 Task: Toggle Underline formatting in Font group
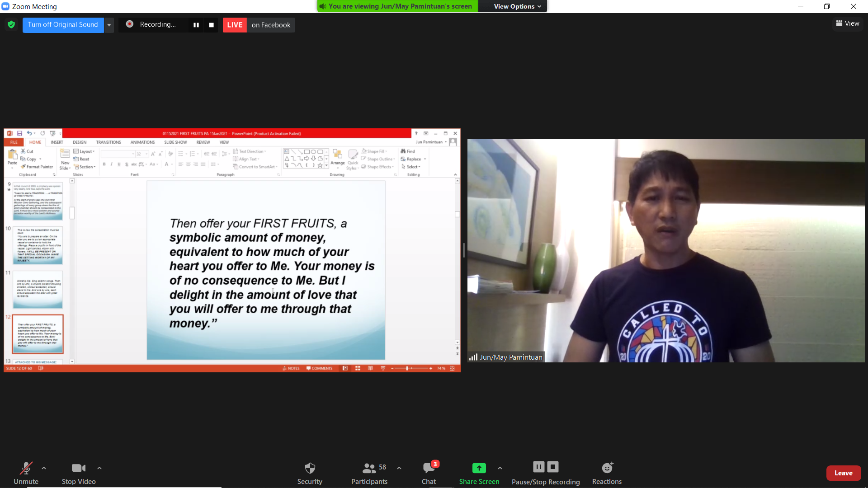119,164
